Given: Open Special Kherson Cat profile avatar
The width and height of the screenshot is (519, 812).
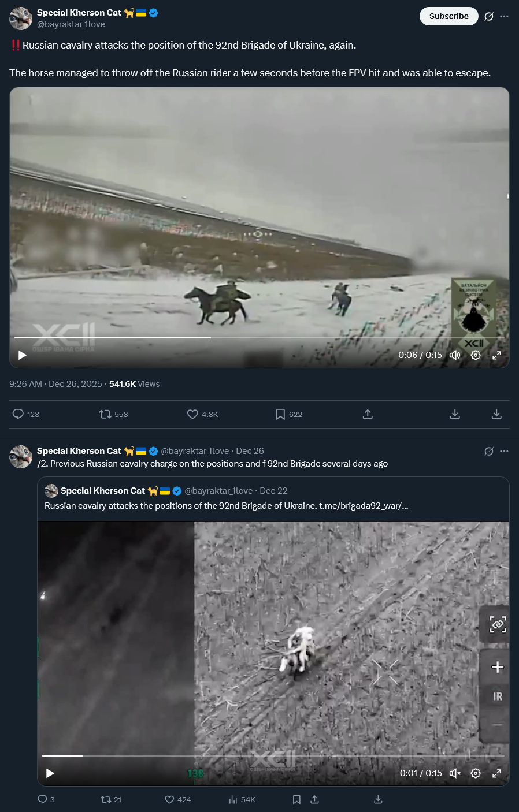Looking at the screenshot, I should pos(21,18).
